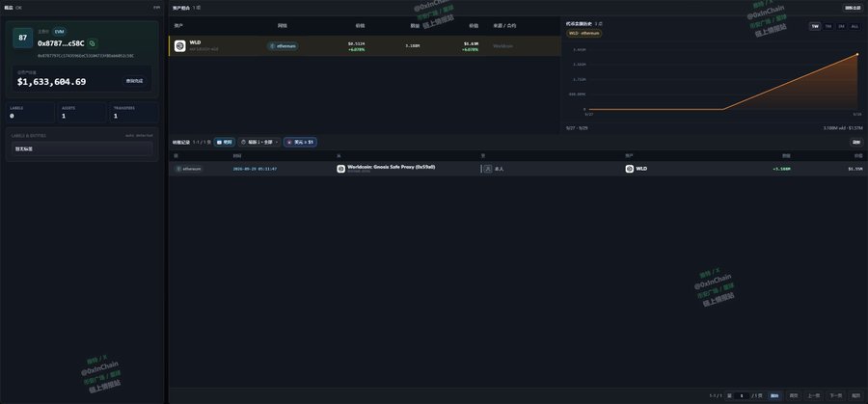Open the LABELS count card
Image resolution: width=868 pixels, height=404 pixels.
30,113
